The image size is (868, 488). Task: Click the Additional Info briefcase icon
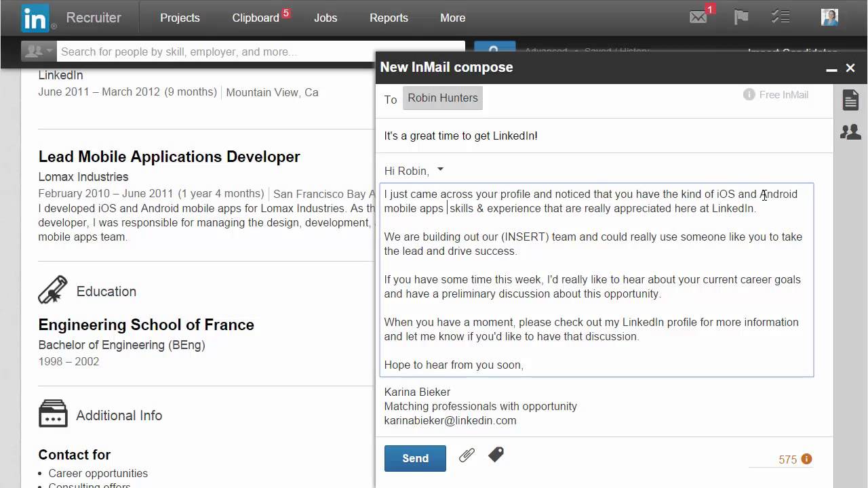click(x=53, y=413)
